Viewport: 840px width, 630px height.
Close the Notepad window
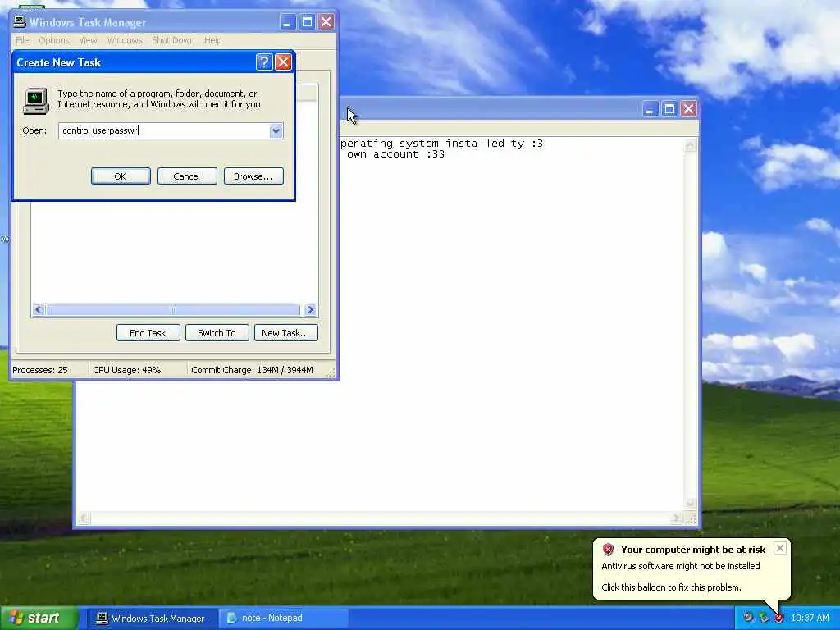coord(688,109)
